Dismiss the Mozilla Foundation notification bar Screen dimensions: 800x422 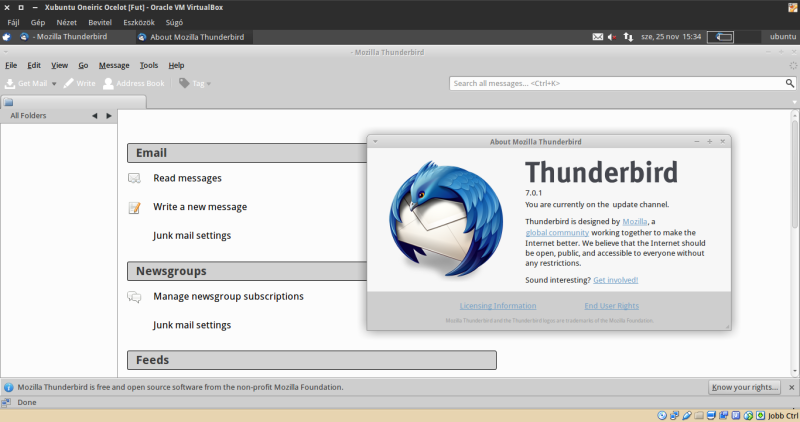point(792,387)
